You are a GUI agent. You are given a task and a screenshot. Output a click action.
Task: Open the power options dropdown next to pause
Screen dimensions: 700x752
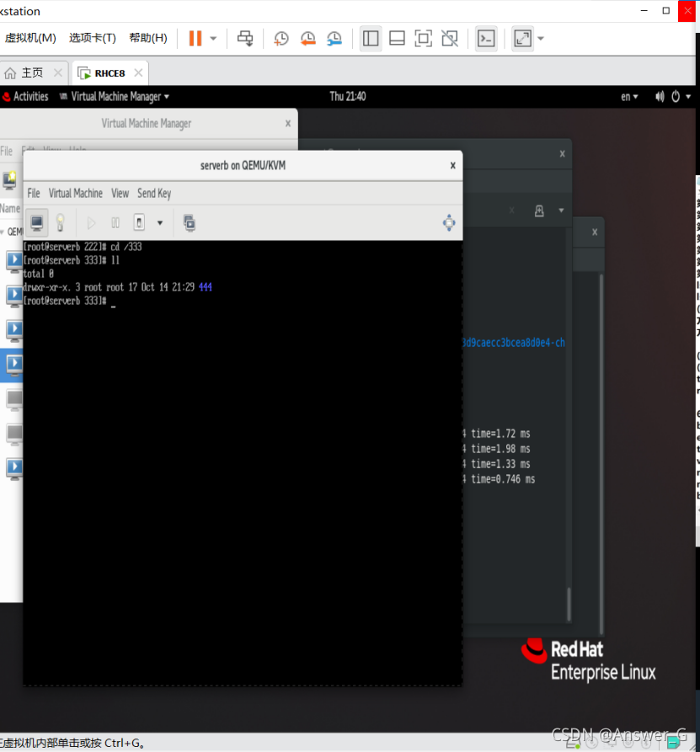[x=213, y=39]
